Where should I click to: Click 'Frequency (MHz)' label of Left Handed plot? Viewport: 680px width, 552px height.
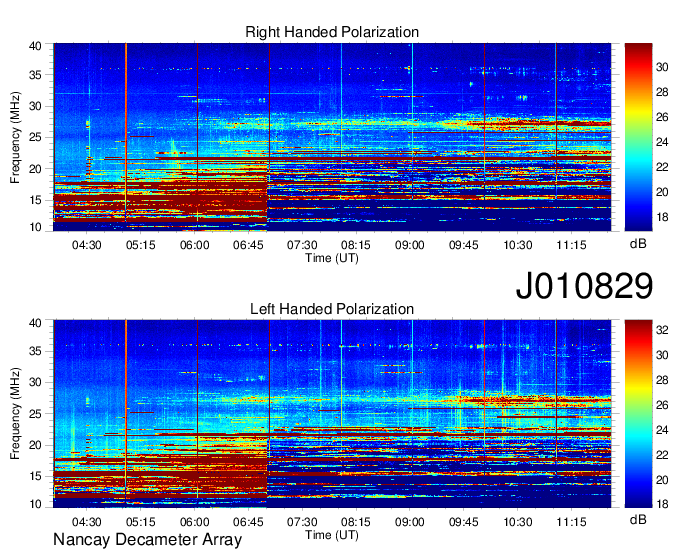pos(15,414)
